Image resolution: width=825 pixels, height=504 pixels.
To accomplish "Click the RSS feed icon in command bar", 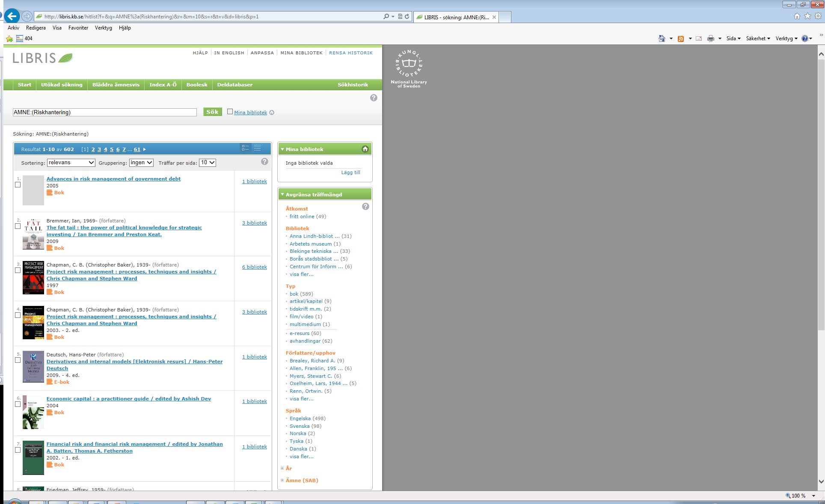I will coord(681,39).
